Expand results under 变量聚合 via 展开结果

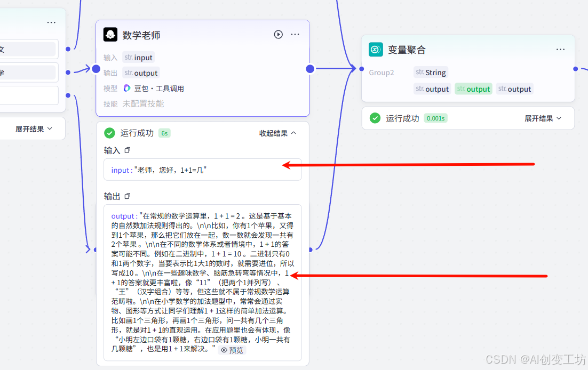(x=543, y=118)
